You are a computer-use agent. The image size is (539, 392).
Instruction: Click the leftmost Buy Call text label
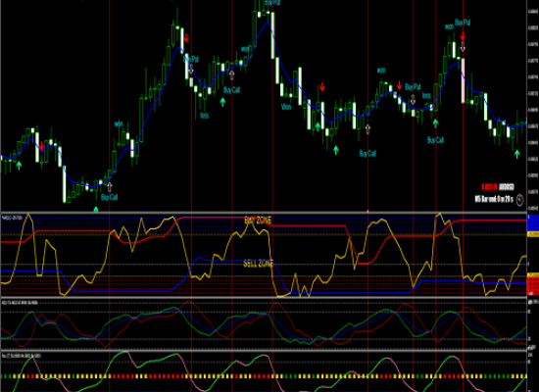pos(110,197)
